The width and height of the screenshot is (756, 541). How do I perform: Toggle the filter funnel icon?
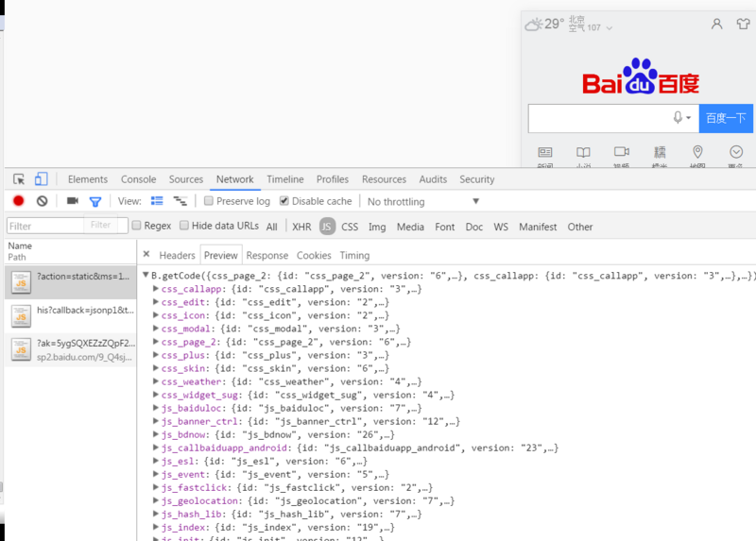(x=95, y=201)
